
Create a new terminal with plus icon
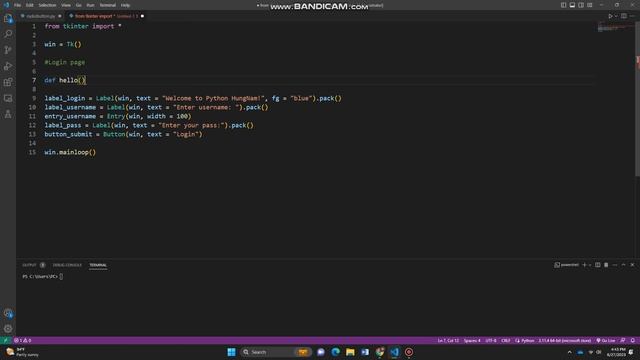584,265
